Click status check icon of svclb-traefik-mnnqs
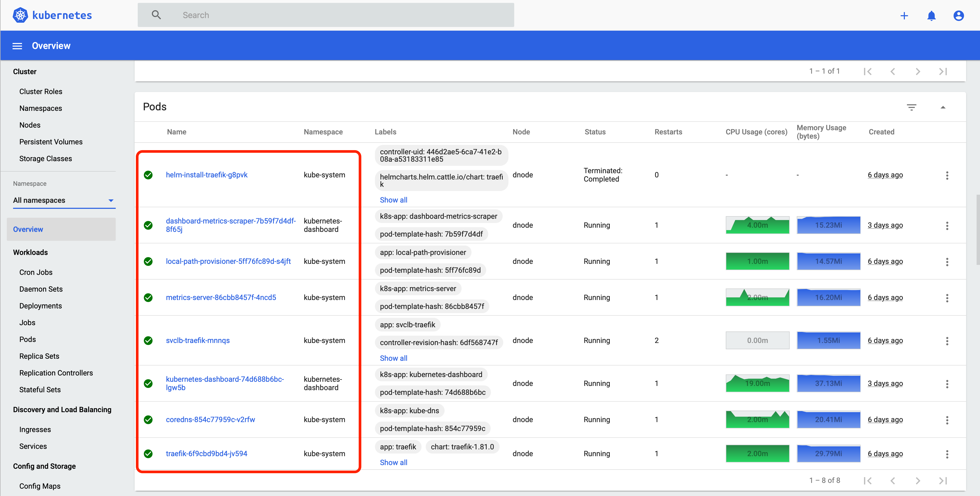 tap(148, 341)
